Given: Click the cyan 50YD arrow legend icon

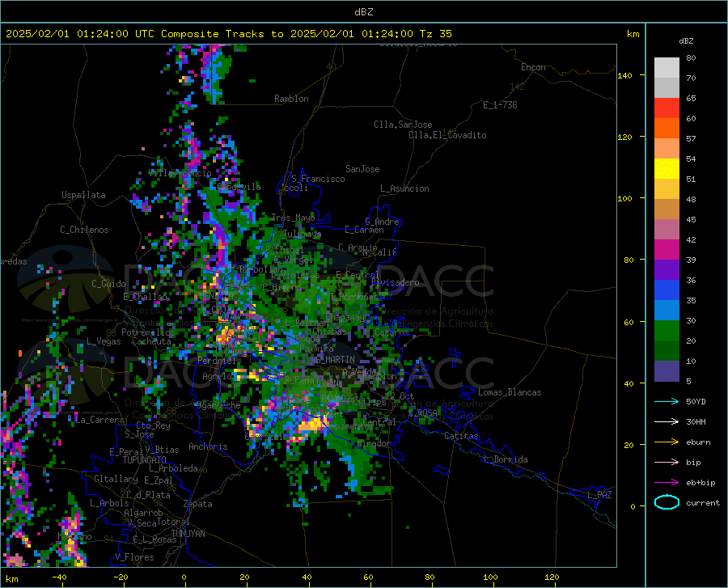Looking at the screenshot, I should tap(667, 401).
